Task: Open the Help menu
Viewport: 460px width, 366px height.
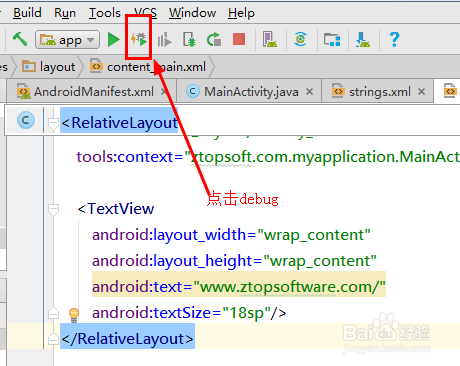Action: point(241,13)
